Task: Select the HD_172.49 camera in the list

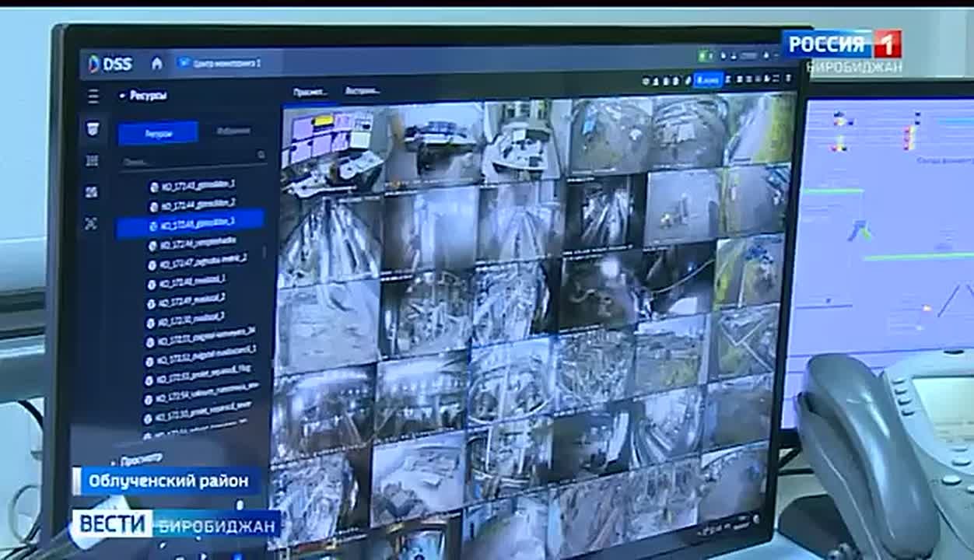Action: tap(186, 300)
